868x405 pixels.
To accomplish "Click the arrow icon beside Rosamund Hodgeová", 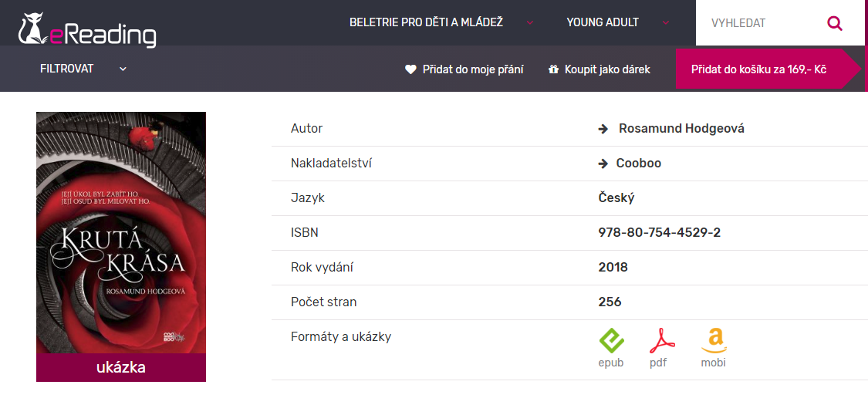I will (x=603, y=129).
